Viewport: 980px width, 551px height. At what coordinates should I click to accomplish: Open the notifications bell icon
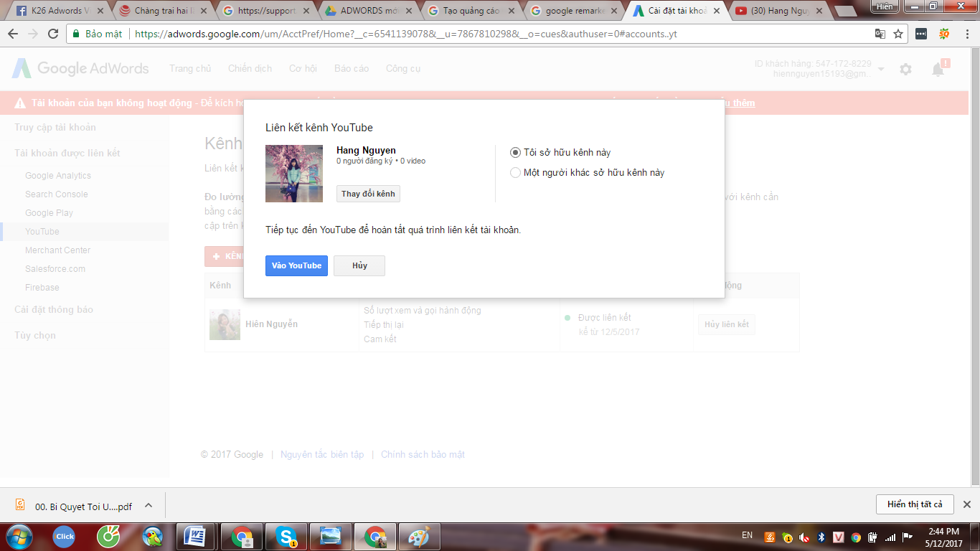(x=938, y=70)
